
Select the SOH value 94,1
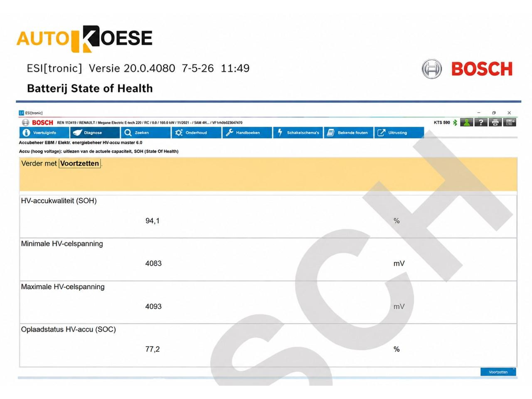[153, 221]
